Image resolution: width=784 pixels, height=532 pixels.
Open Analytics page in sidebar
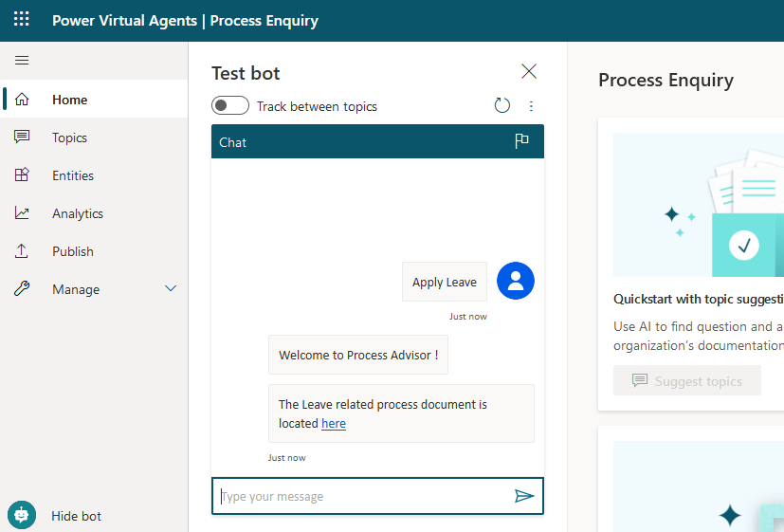tap(94, 213)
